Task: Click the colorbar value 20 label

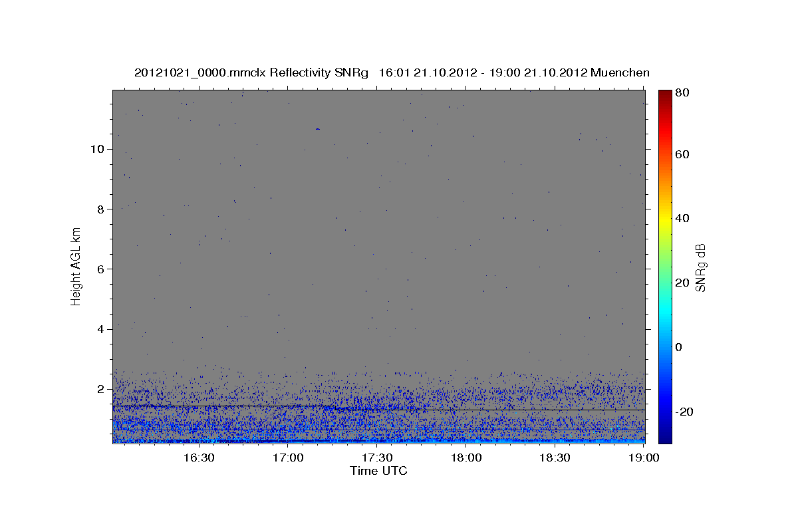Action: (683, 283)
